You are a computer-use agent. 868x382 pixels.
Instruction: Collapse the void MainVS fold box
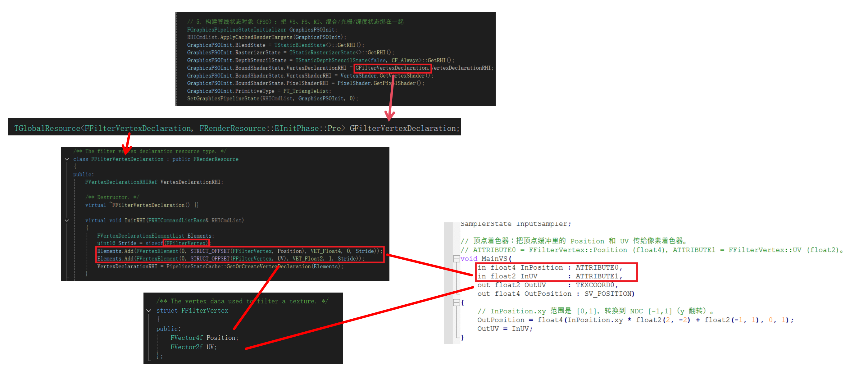(x=456, y=259)
